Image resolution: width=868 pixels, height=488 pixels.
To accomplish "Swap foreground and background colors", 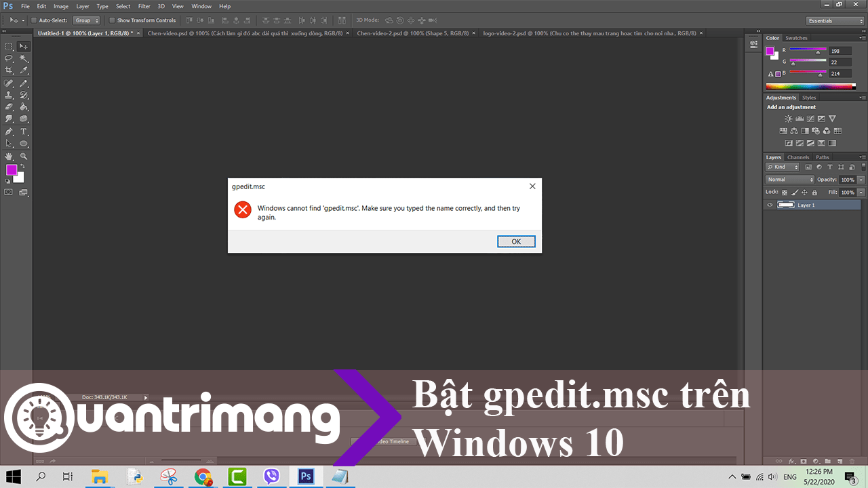I will (x=22, y=166).
